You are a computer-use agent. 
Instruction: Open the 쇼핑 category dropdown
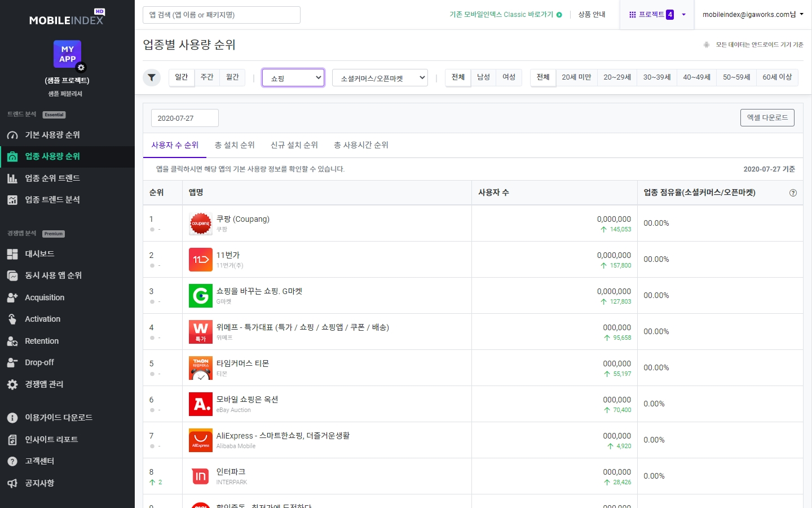pyautogui.click(x=293, y=78)
